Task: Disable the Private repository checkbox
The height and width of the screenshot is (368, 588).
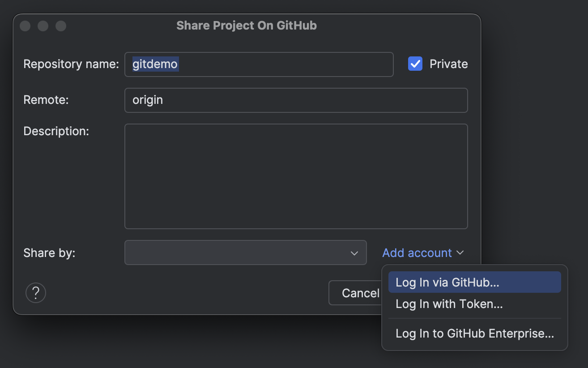Action: point(415,64)
